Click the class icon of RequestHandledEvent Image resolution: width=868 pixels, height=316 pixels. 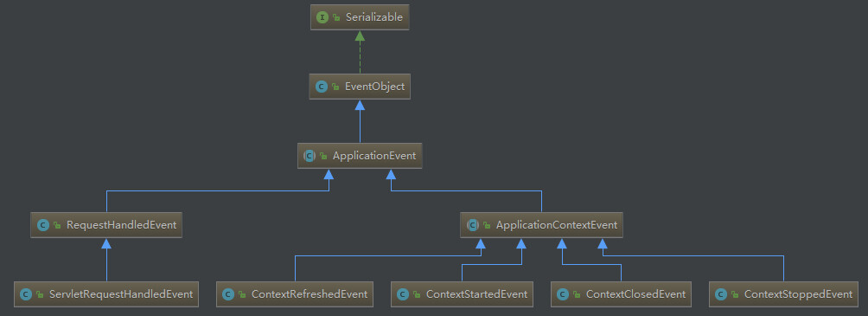coord(42,225)
